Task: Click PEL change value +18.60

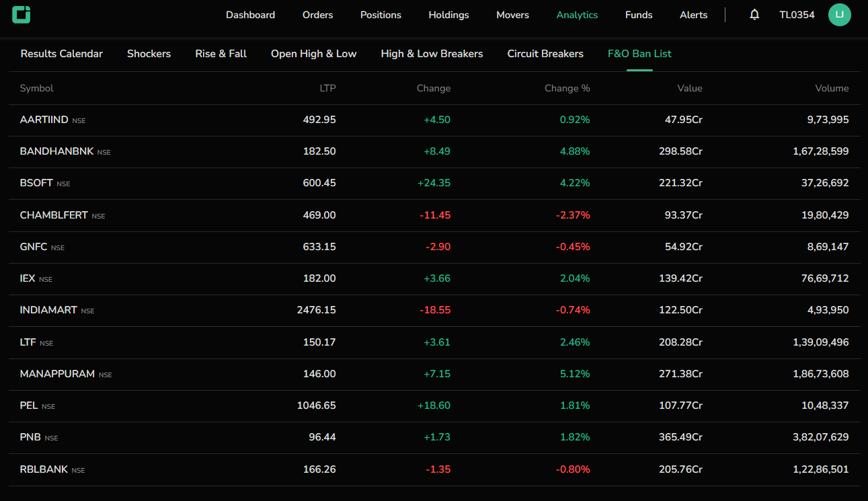Action: [x=434, y=406]
